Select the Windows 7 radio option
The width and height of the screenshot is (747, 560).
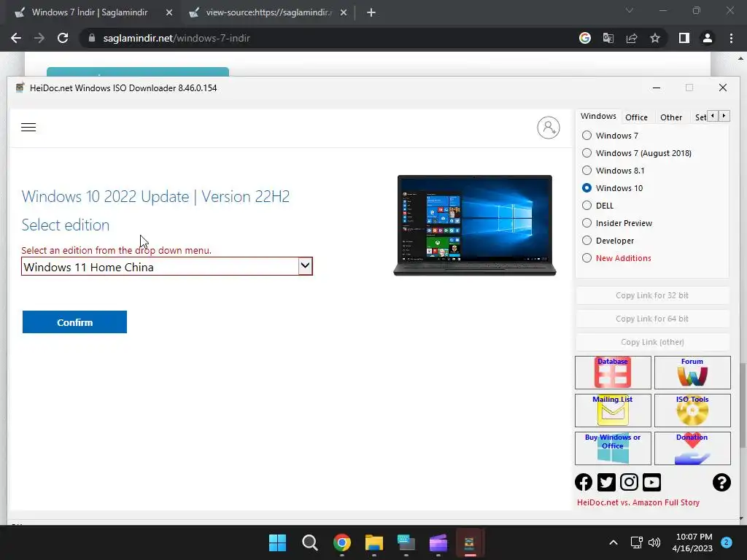pyautogui.click(x=587, y=135)
